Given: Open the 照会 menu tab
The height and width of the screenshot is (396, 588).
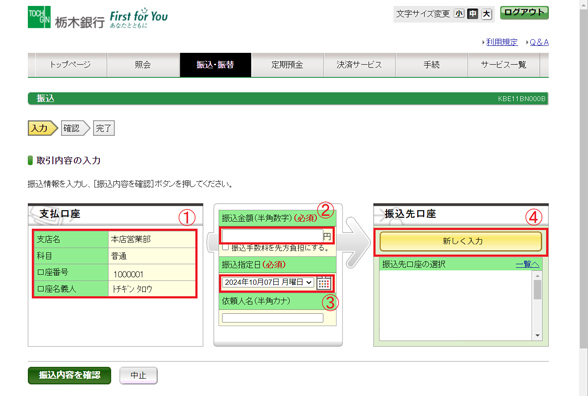Looking at the screenshot, I should tap(143, 65).
